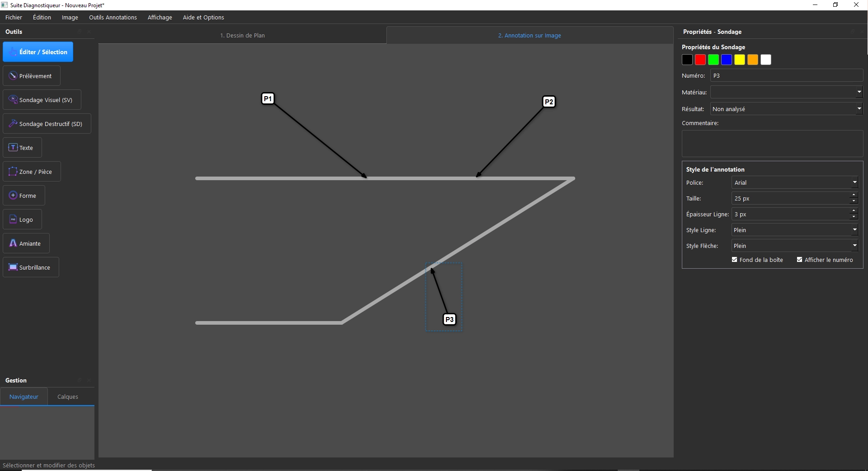The image size is (868, 471).
Task: Select the Prélèvement tool icon
Action: pyautogui.click(x=13, y=76)
